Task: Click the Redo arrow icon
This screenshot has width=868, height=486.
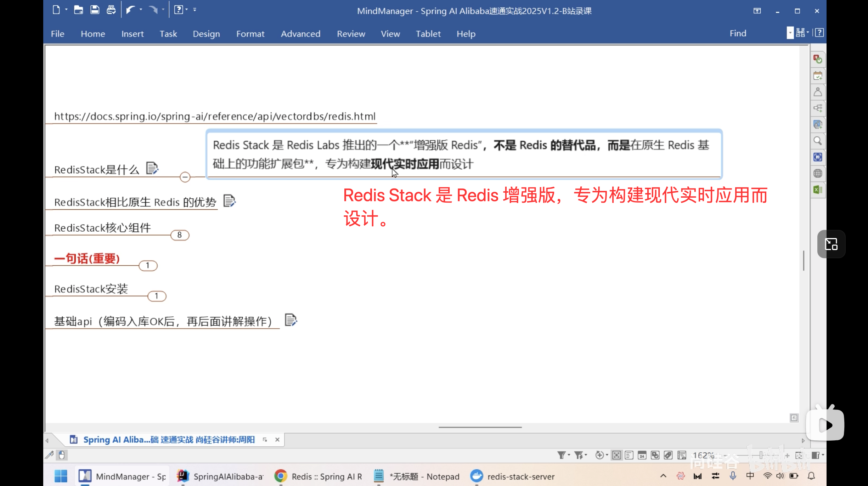Action: pyautogui.click(x=153, y=10)
